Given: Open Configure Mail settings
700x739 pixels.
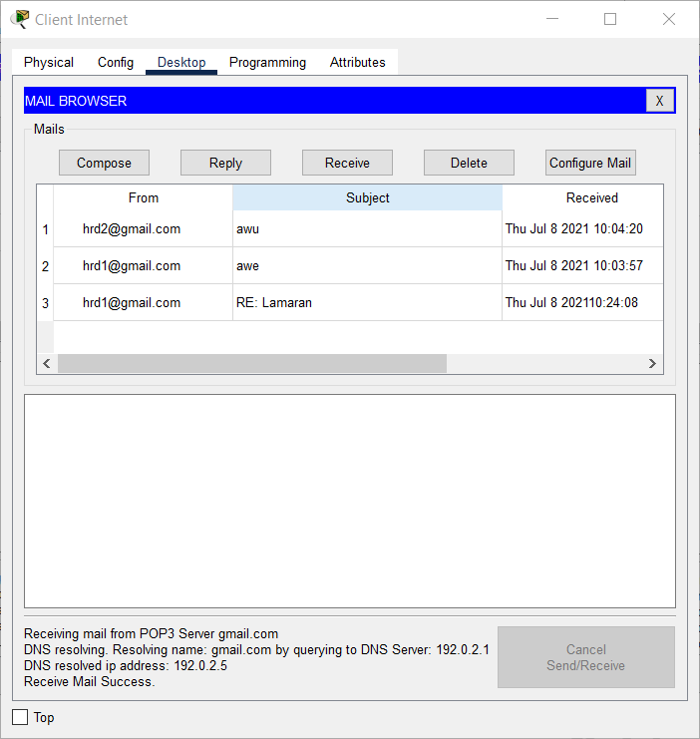Looking at the screenshot, I should (590, 163).
